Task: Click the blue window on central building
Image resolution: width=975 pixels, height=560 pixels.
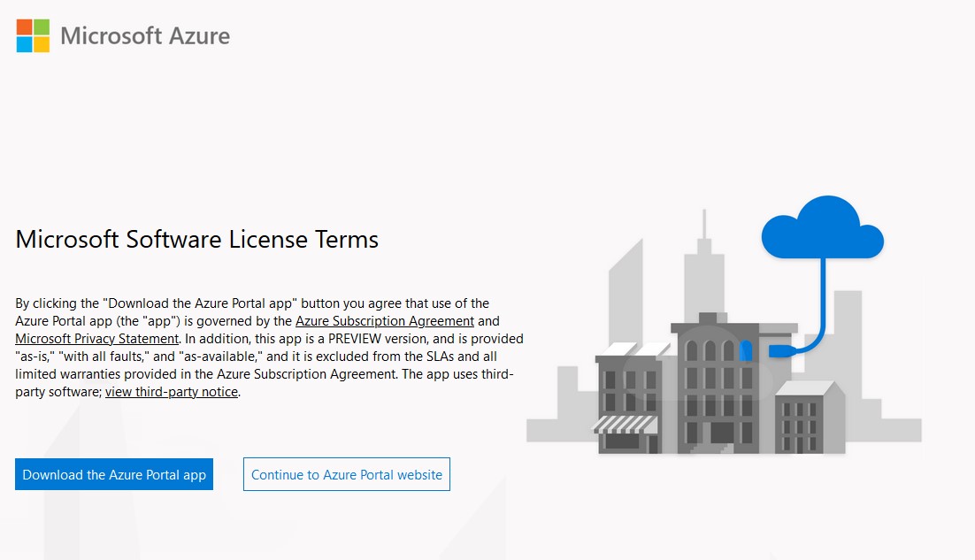Action: [x=746, y=349]
